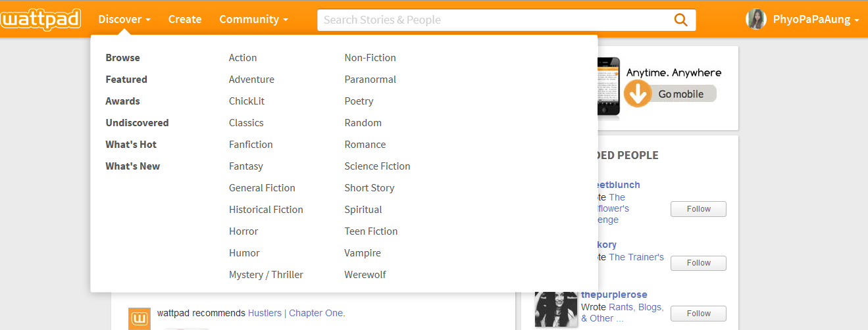Image resolution: width=868 pixels, height=330 pixels.
Task: Click the Wattpad logo
Action: [41, 20]
